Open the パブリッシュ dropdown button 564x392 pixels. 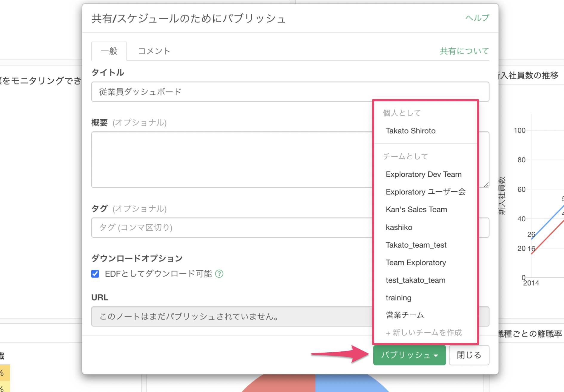coord(409,355)
